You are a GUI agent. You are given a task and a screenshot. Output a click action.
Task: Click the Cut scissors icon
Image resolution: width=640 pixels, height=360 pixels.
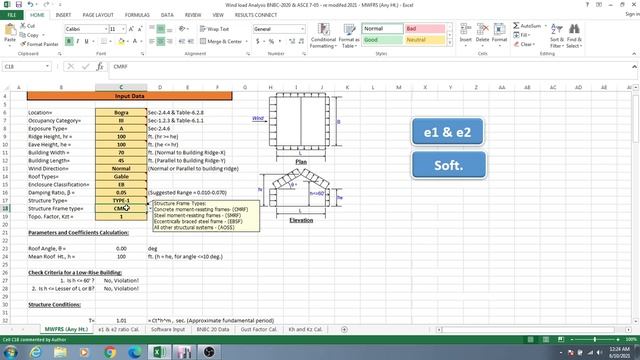point(23,26)
